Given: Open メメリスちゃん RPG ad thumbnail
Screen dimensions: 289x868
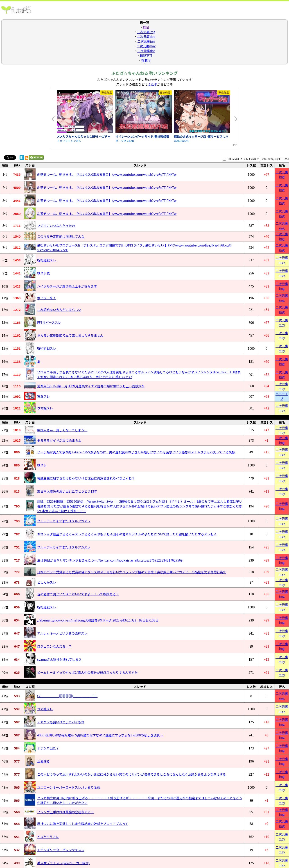Looking at the screenshot, I should click(x=85, y=111).
